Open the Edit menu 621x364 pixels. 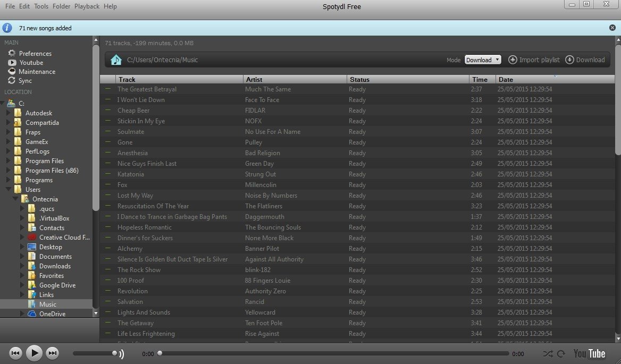(24, 6)
